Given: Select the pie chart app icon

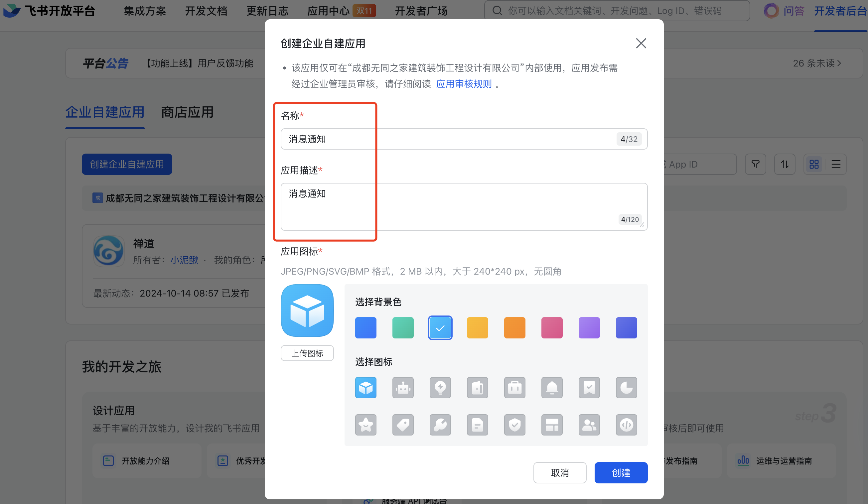Looking at the screenshot, I should tap(626, 388).
